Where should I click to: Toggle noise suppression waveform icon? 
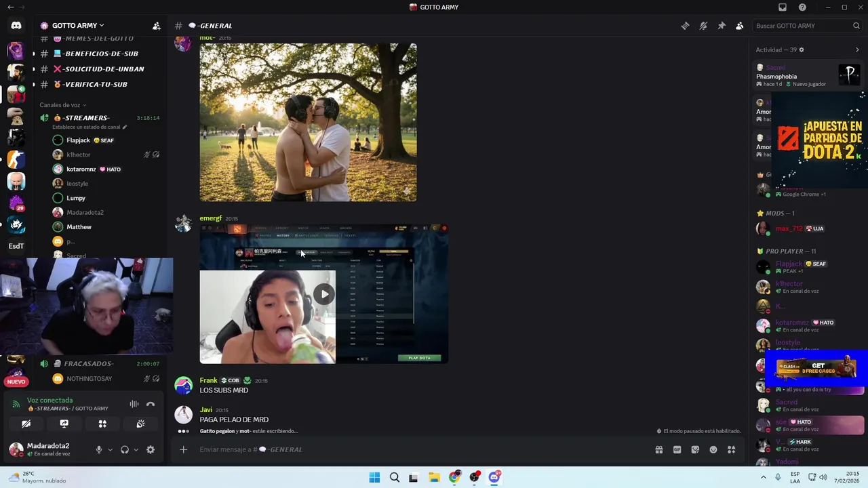tap(134, 405)
